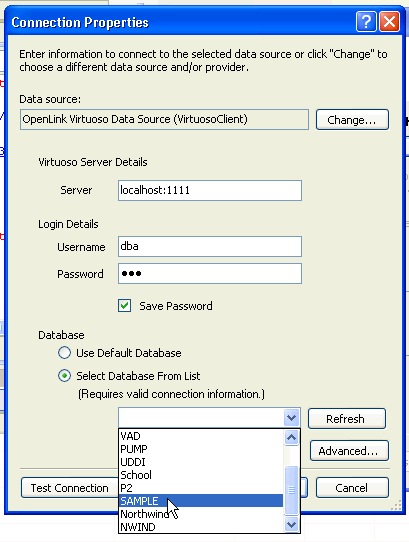Image resolution: width=409 pixels, height=542 pixels.
Task: Choose P2 from the database list
Action: pyautogui.click(x=201, y=488)
